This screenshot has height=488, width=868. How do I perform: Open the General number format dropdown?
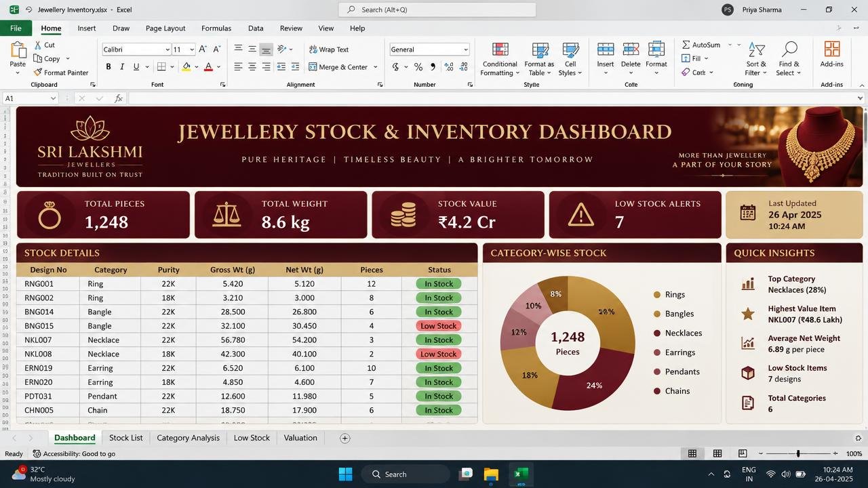(x=466, y=49)
